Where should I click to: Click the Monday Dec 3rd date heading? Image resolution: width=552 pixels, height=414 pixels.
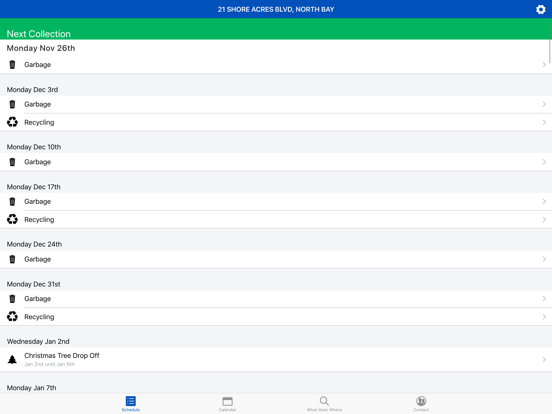click(x=32, y=89)
